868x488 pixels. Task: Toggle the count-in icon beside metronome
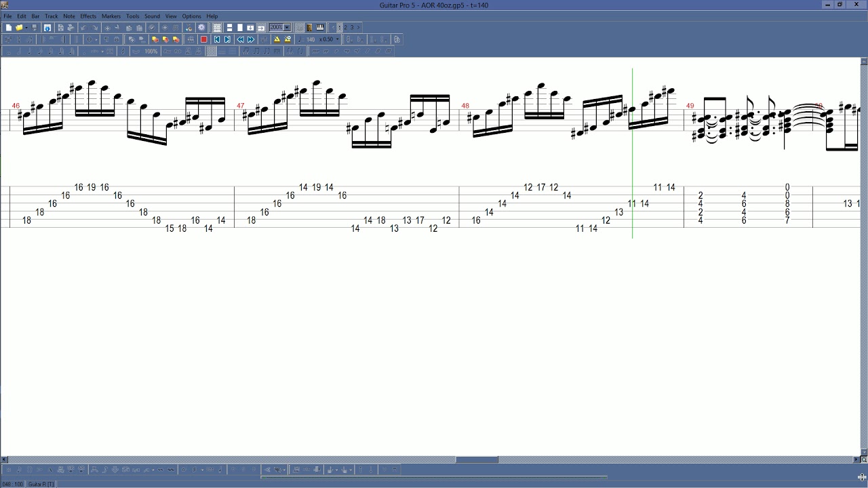[x=288, y=39]
